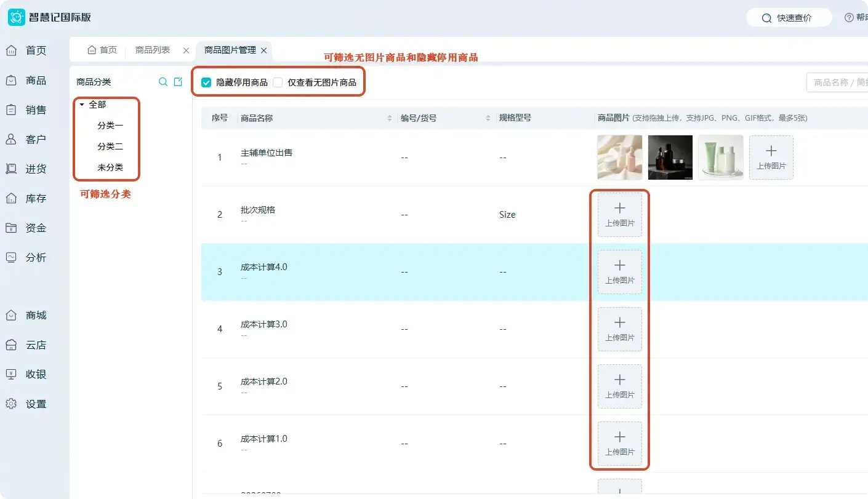
Task: Open the 设置 gear icon
Action: coord(11,404)
